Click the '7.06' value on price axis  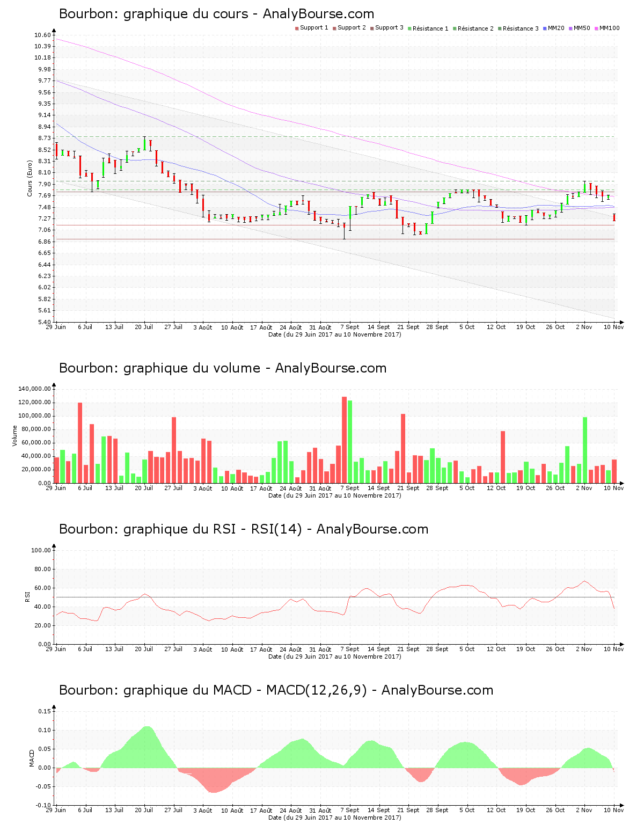click(x=44, y=230)
